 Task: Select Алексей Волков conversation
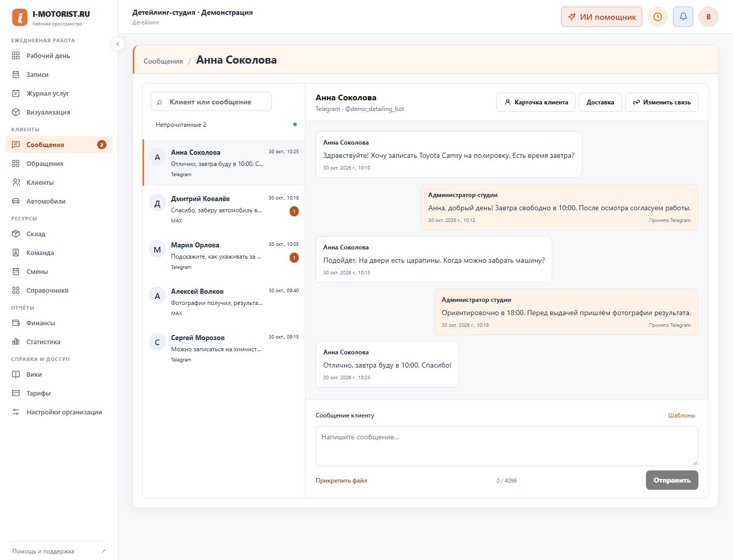click(224, 301)
